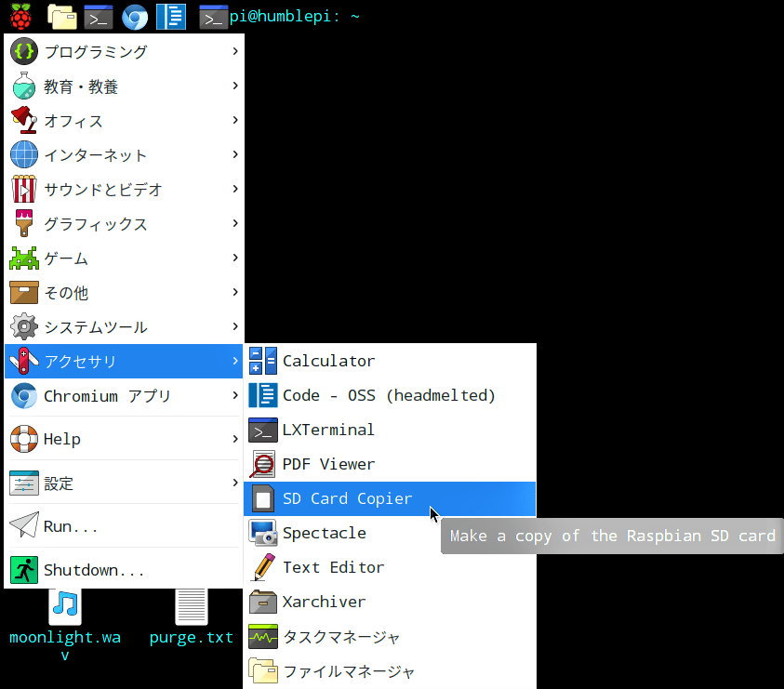Choose Text Editor menu entry
This screenshot has width=784, height=689.
[390, 567]
